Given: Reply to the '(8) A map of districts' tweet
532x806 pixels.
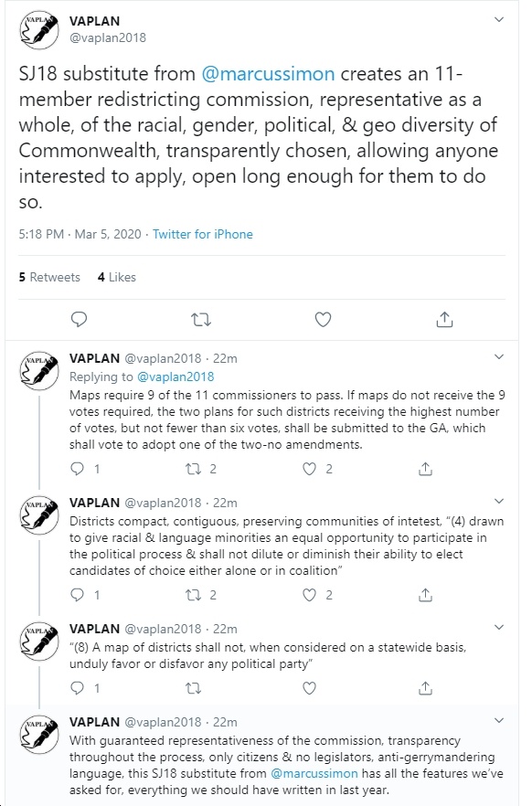Looking at the screenshot, I should [77, 688].
